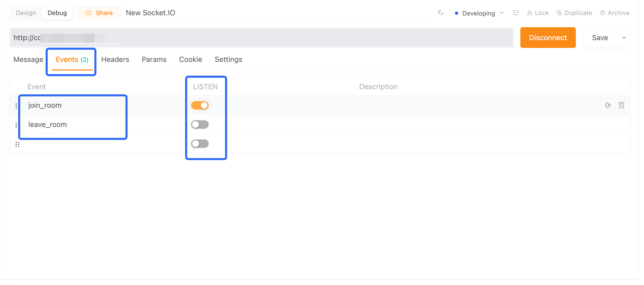
Task: Click the Save button
Action: [x=600, y=37]
